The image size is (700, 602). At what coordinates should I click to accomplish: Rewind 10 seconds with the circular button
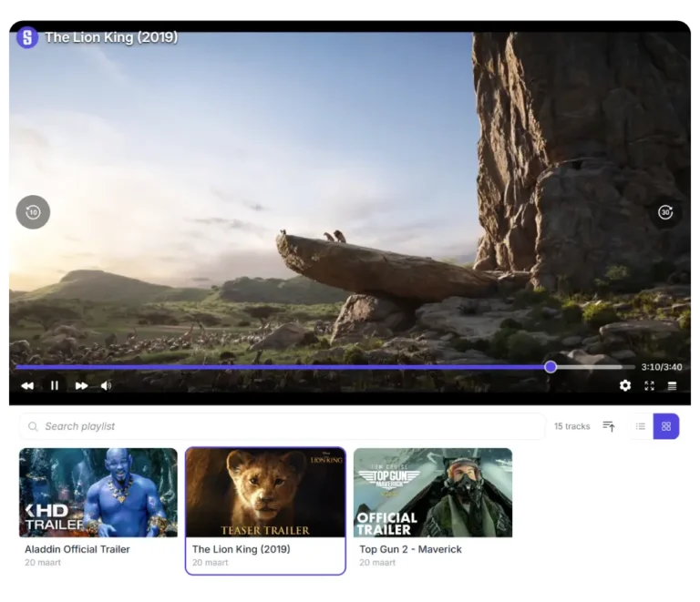click(33, 212)
